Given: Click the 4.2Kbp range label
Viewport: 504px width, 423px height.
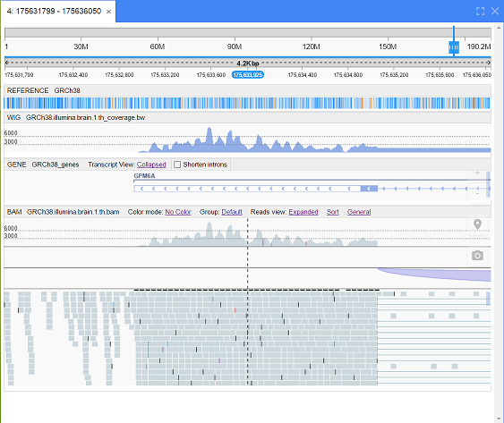Looking at the screenshot, I should point(248,63).
